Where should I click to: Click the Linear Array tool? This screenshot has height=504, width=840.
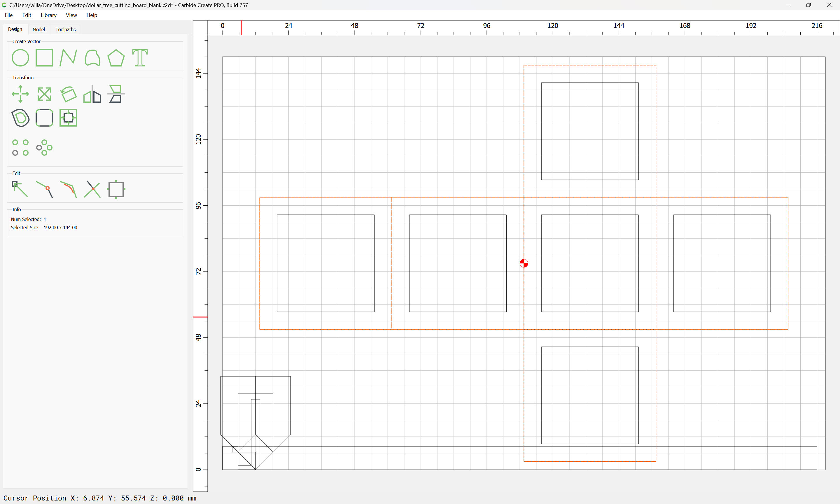point(20,148)
